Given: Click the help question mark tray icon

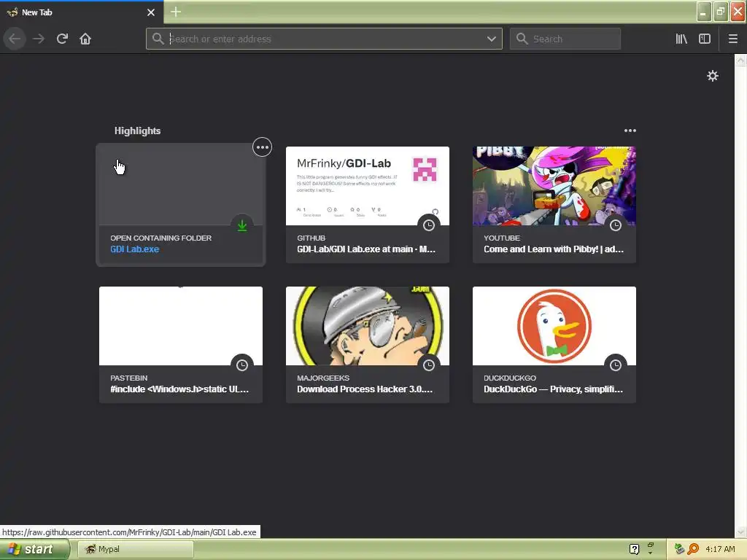Looking at the screenshot, I should [634, 549].
